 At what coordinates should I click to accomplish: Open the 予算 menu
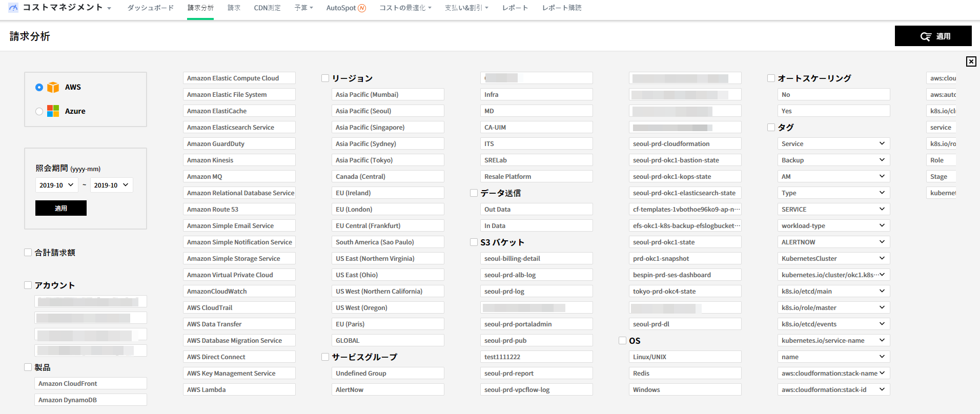tap(303, 8)
